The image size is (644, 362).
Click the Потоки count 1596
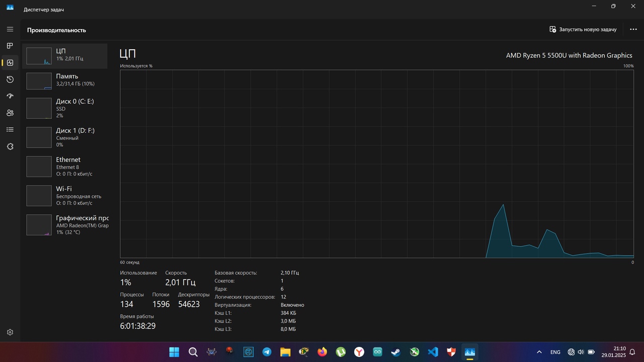click(161, 304)
